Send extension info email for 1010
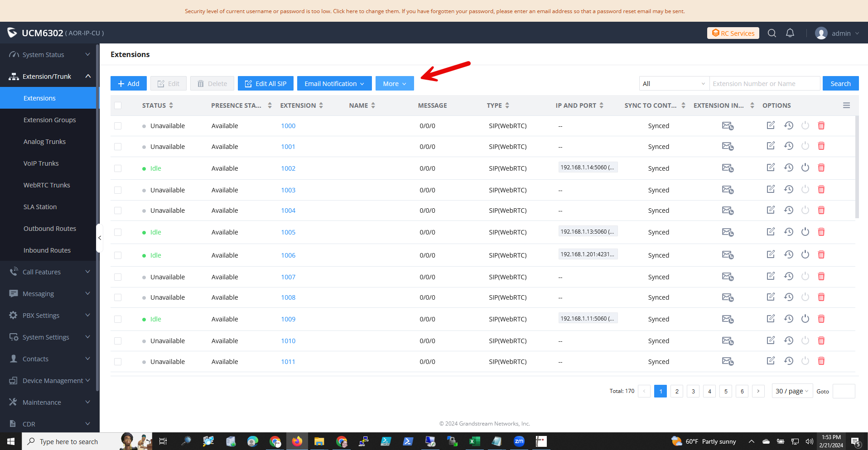This screenshot has height=450, width=868. click(x=728, y=341)
